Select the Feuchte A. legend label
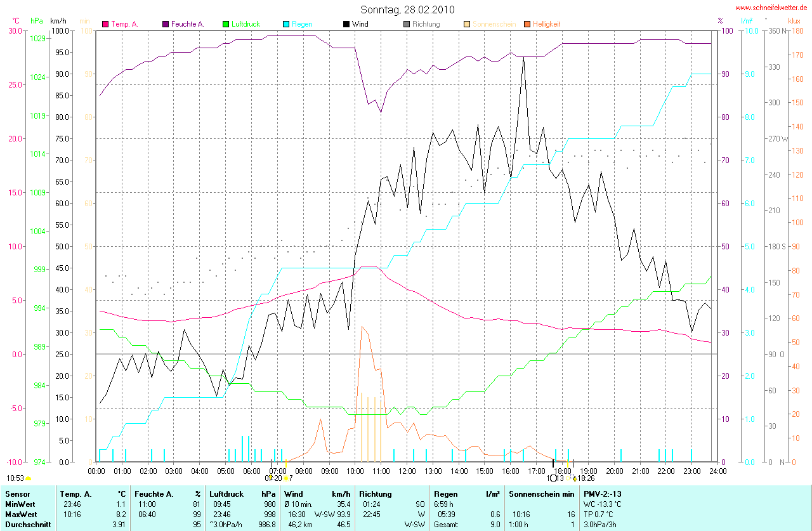812x531 pixels. [x=187, y=24]
